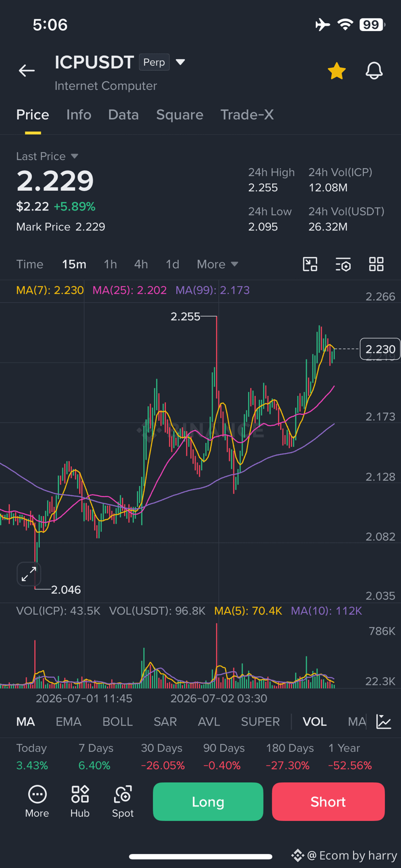Screen dimensions: 401x868
Task: Tap the back arrow icon
Action: click(27, 71)
